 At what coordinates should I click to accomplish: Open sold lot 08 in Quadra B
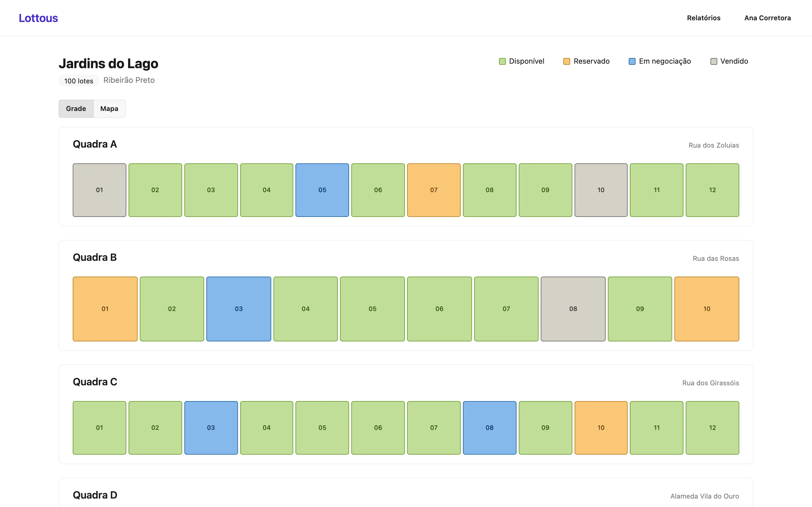click(573, 309)
